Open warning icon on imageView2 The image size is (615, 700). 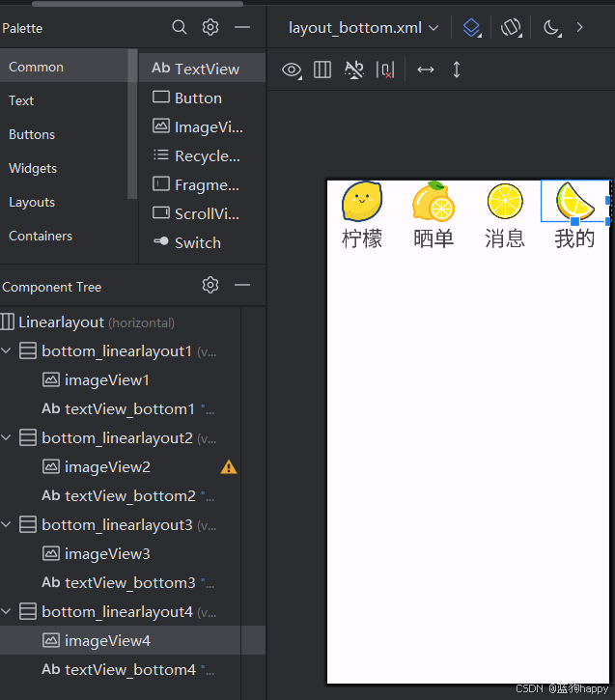[229, 467]
